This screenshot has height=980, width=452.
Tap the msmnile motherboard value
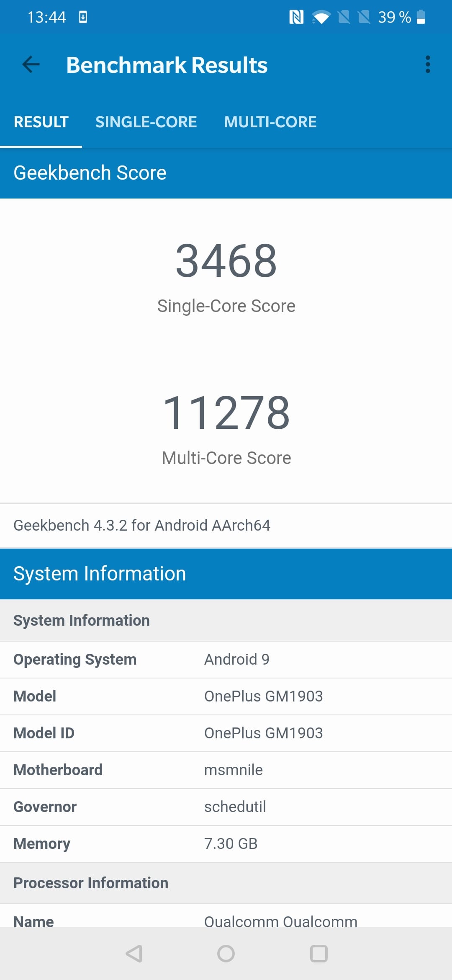[234, 770]
